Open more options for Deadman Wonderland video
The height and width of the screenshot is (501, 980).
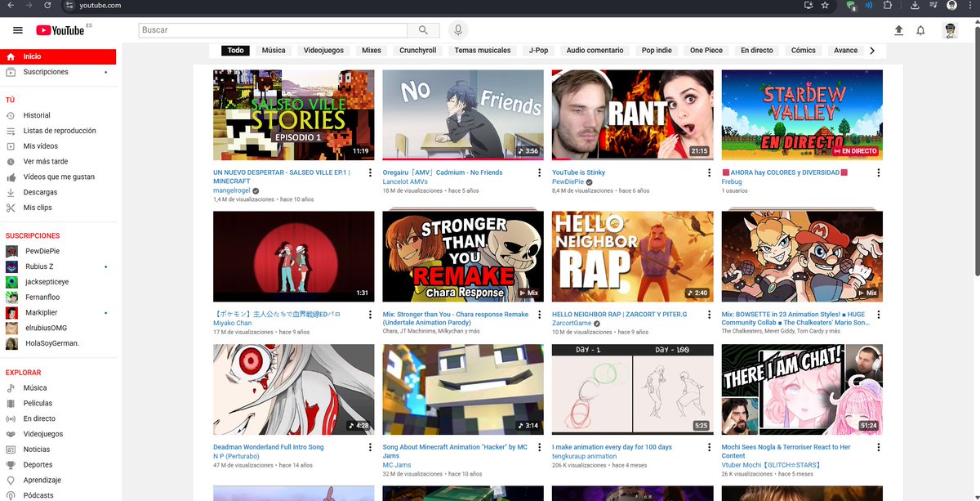click(370, 448)
